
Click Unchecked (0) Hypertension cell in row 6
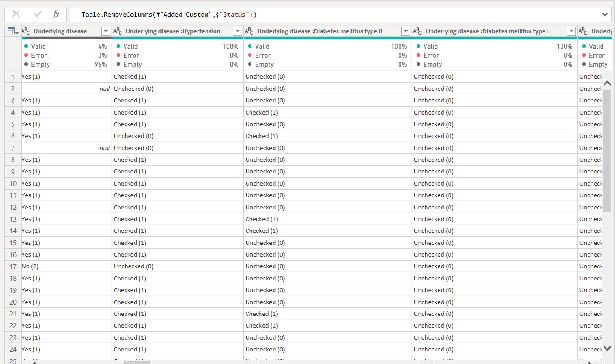tap(178, 136)
